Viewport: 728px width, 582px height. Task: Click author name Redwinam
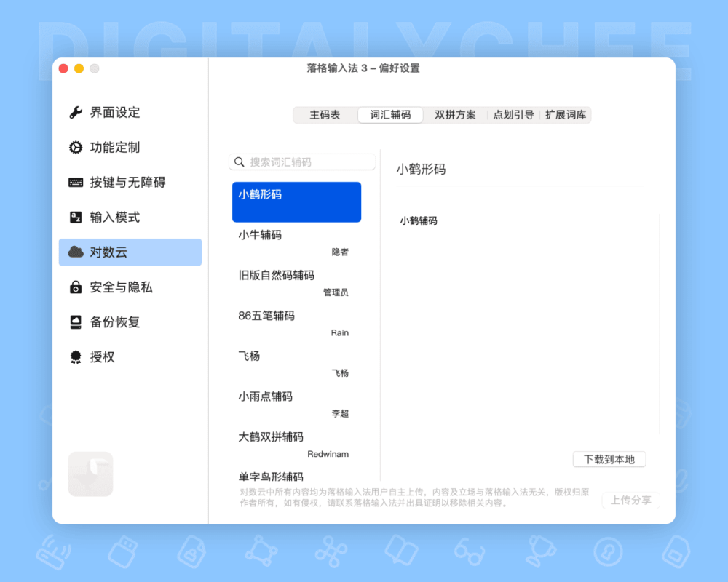coord(328,454)
